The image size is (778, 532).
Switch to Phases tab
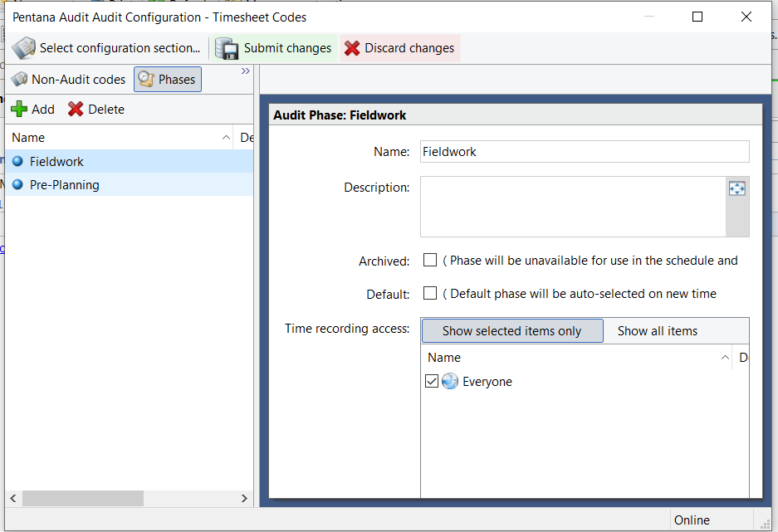click(x=168, y=80)
